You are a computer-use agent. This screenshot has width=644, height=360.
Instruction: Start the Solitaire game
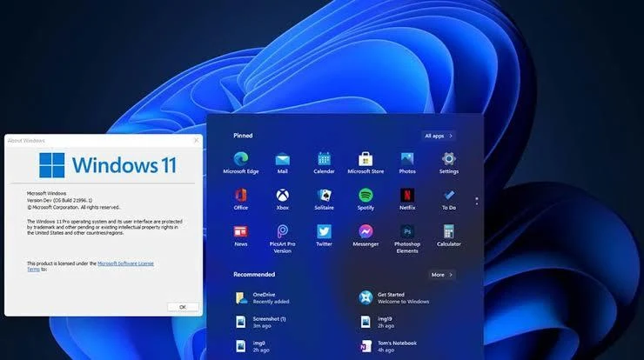pyautogui.click(x=324, y=199)
